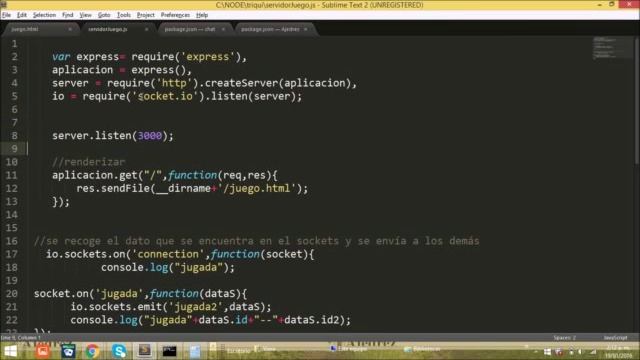640x360 pixels.
Task: Click the Sublime Text title bar icon
Action: coord(4,5)
